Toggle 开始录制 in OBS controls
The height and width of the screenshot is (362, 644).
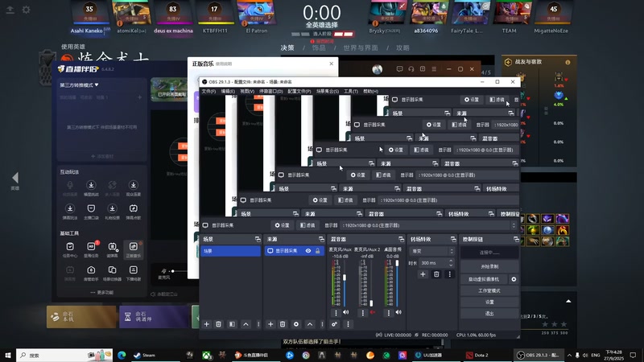(x=489, y=266)
